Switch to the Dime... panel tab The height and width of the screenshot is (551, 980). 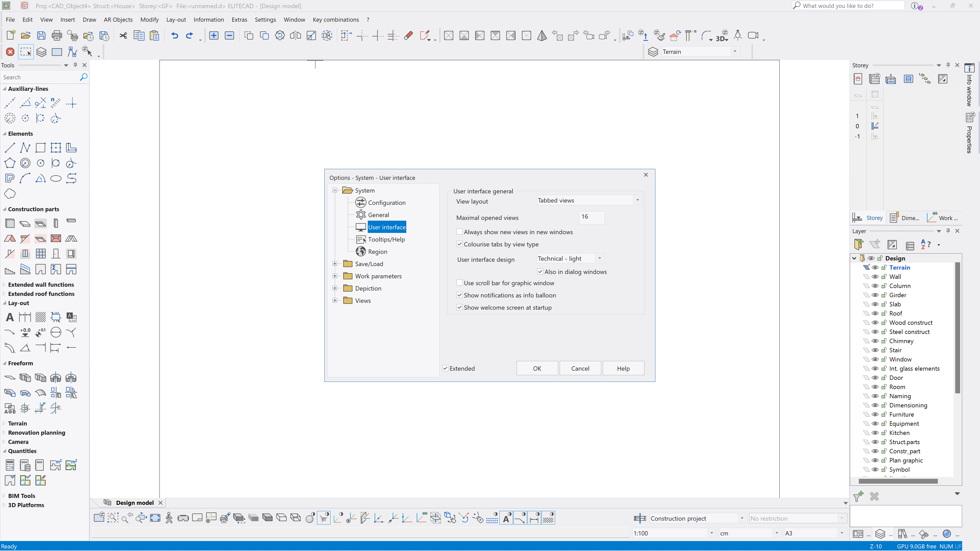(905, 218)
